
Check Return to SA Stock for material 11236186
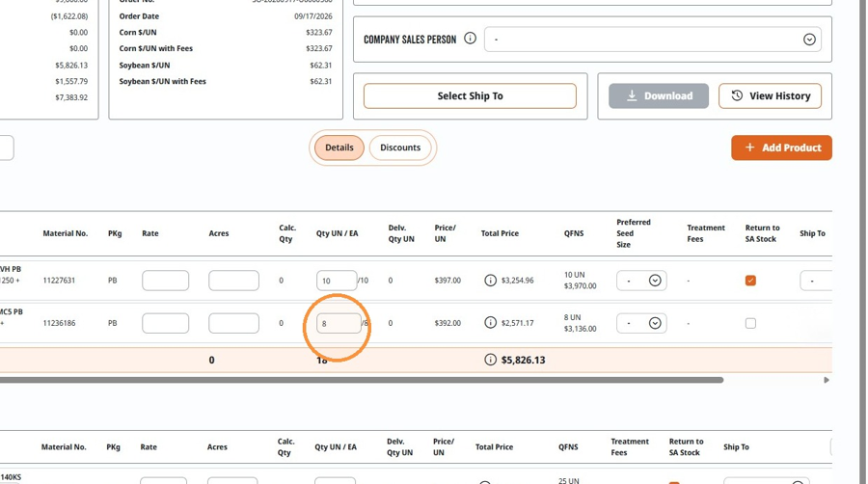(750, 323)
